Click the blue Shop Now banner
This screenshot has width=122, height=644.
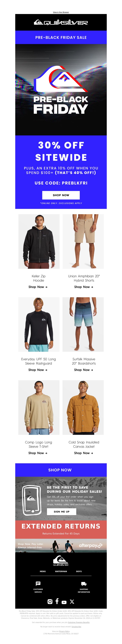tap(61, 470)
